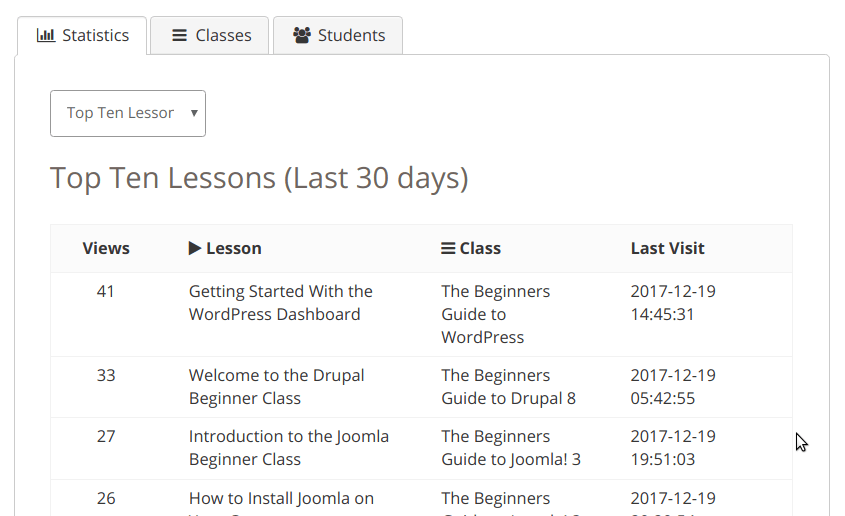The image size is (845, 516).
Task: Switch to the Students tab
Action: point(338,35)
